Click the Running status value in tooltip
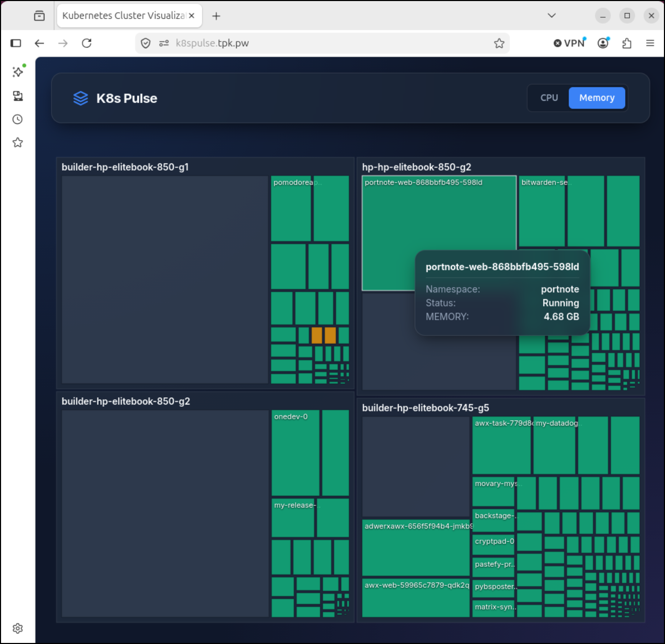 pyautogui.click(x=561, y=303)
